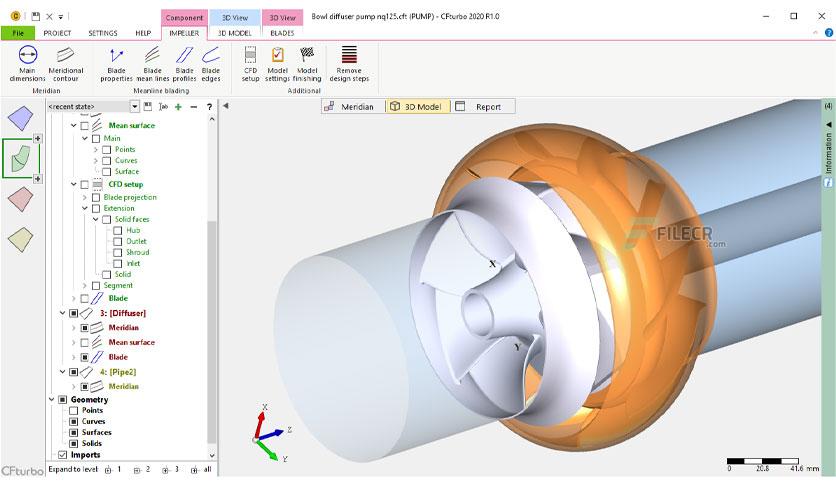Toggle the Shroud solid face checkbox
The height and width of the screenshot is (484, 836).
click(x=117, y=252)
